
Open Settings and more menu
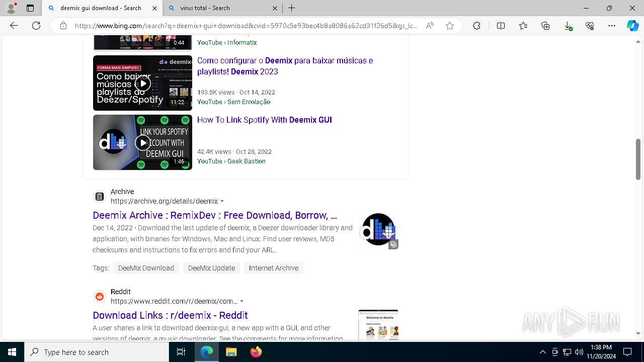(612, 26)
